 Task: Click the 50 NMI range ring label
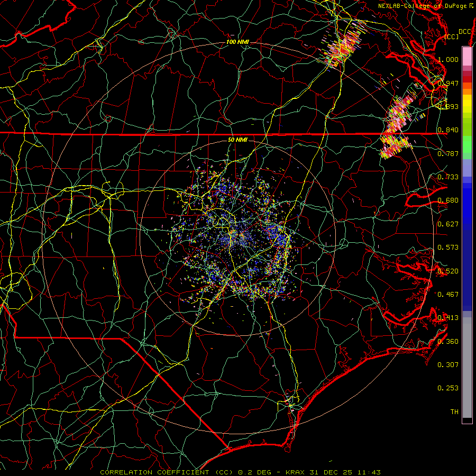click(237, 140)
